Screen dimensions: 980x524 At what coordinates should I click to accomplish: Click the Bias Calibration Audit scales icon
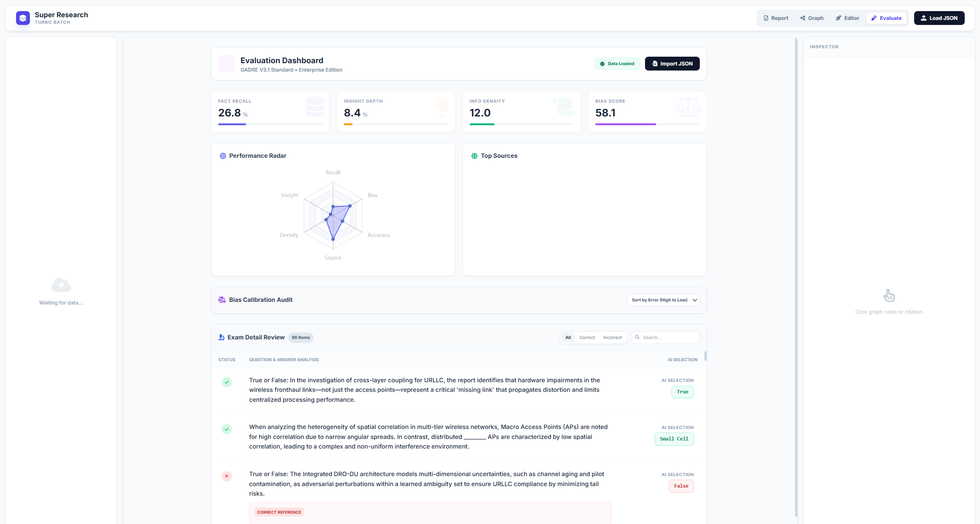222,300
